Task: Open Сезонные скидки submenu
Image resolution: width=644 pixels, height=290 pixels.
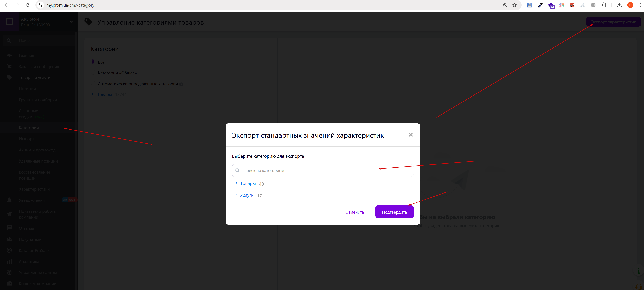Action: (x=28, y=114)
